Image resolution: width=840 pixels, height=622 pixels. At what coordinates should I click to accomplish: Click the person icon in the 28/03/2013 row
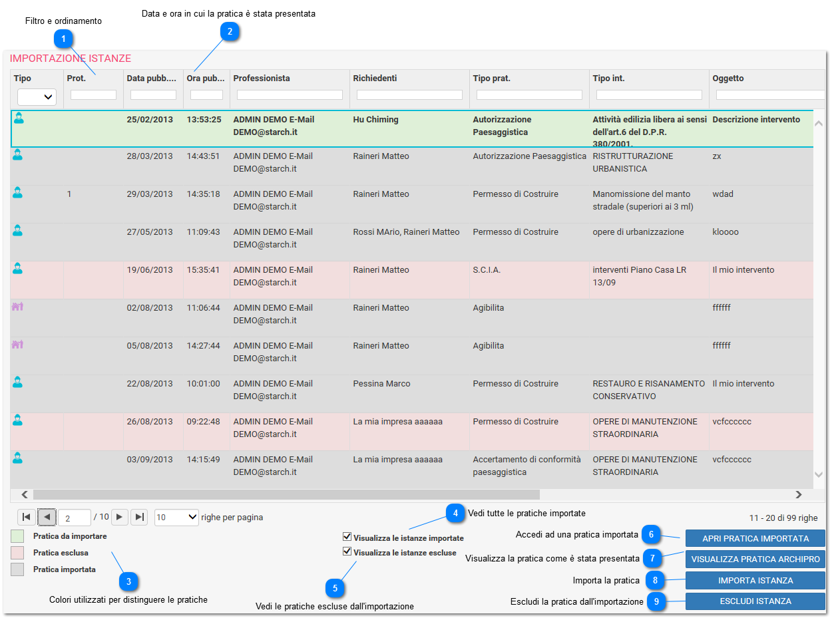coord(18,155)
